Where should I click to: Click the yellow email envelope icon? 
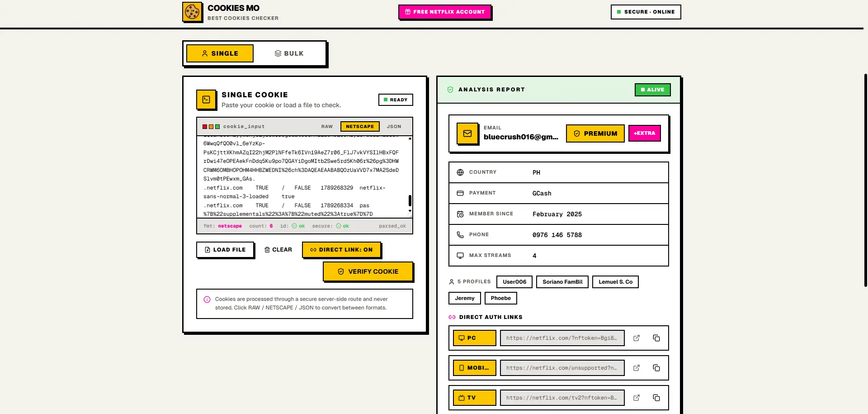click(x=467, y=133)
